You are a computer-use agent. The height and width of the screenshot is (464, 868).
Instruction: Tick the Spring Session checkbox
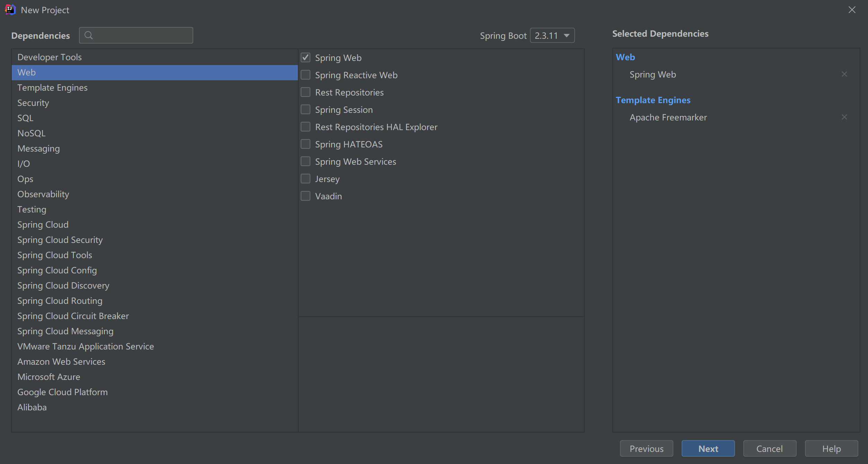click(x=305, y=110)
